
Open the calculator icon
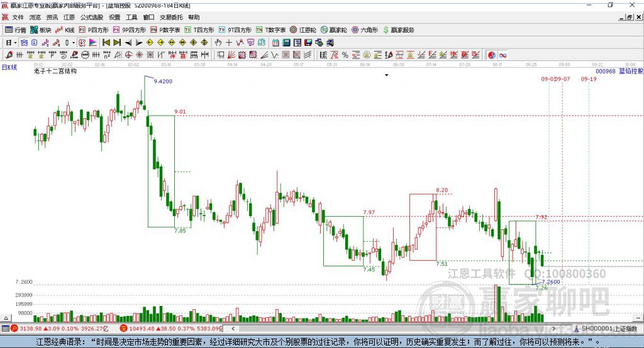click(x=286, y=43)
